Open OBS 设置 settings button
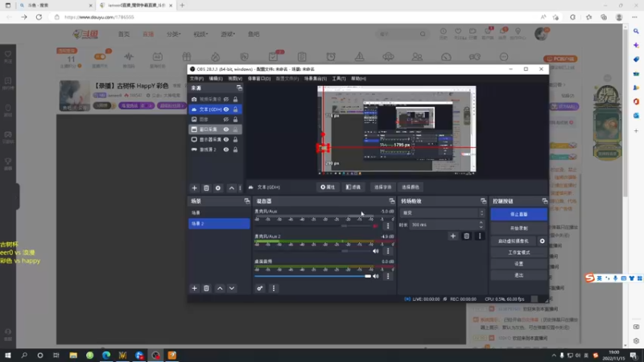644x362 pixels. point(518,264)
